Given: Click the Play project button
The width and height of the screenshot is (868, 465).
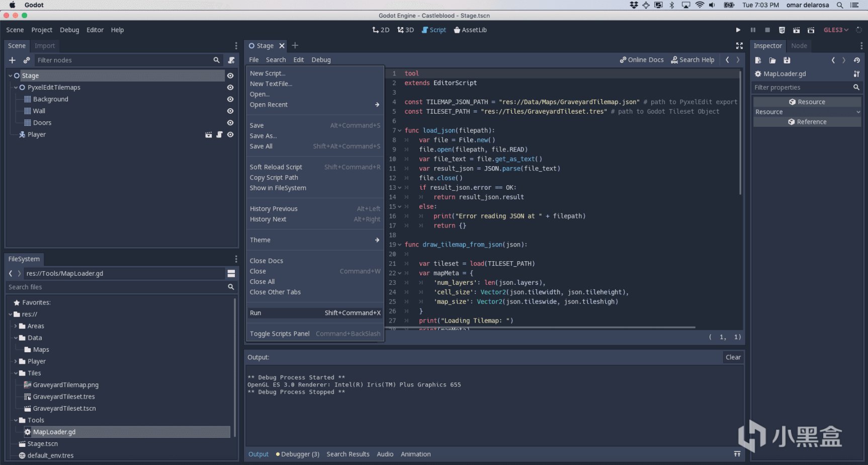Looking at the screenshot, I should tap(738, 30).
